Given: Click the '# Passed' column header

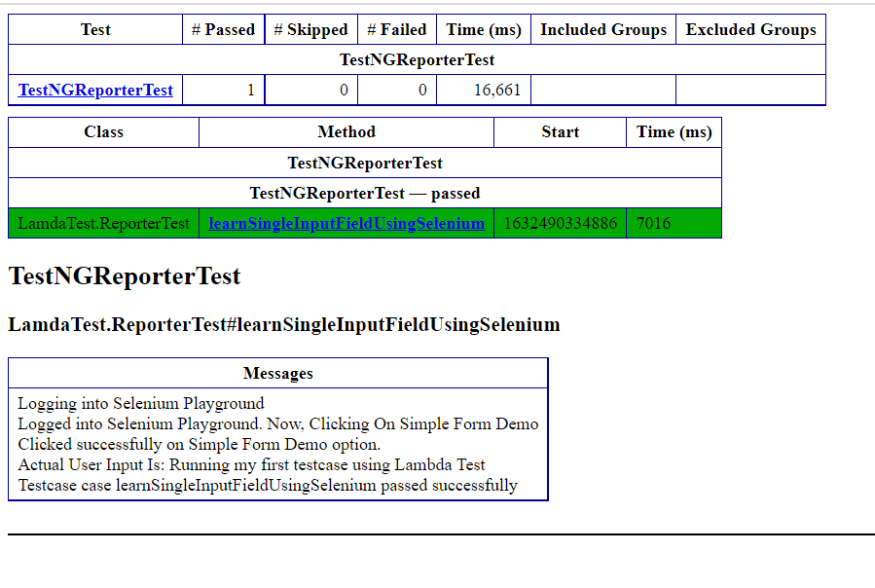Looking at the screenshot, I should coord(223,29).
